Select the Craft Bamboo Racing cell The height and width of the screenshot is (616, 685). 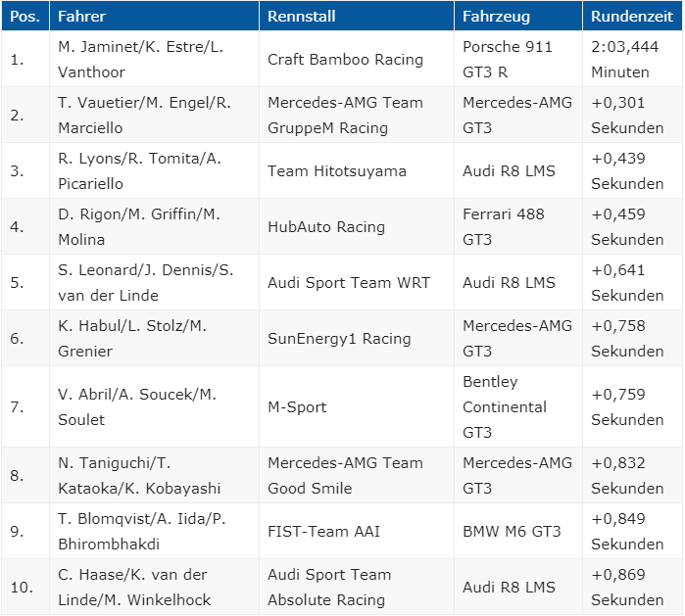357,59
